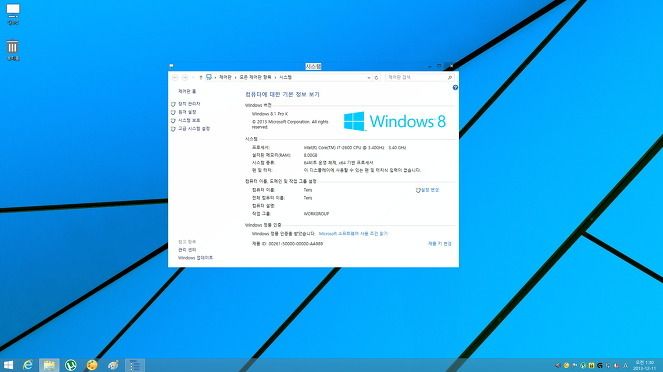Open Advanced system settings in the sidebar
663x372 pixels.
194,129
